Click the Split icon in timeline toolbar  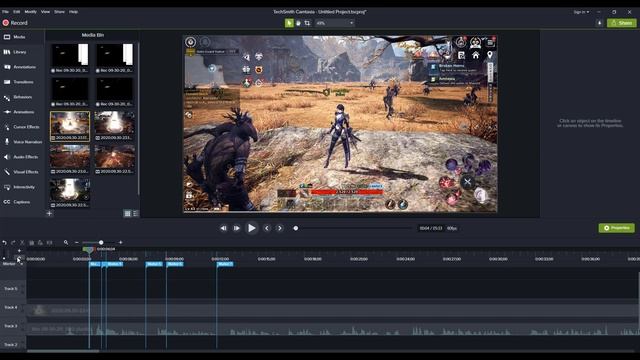pyautogui.click(x=49, y=242)
